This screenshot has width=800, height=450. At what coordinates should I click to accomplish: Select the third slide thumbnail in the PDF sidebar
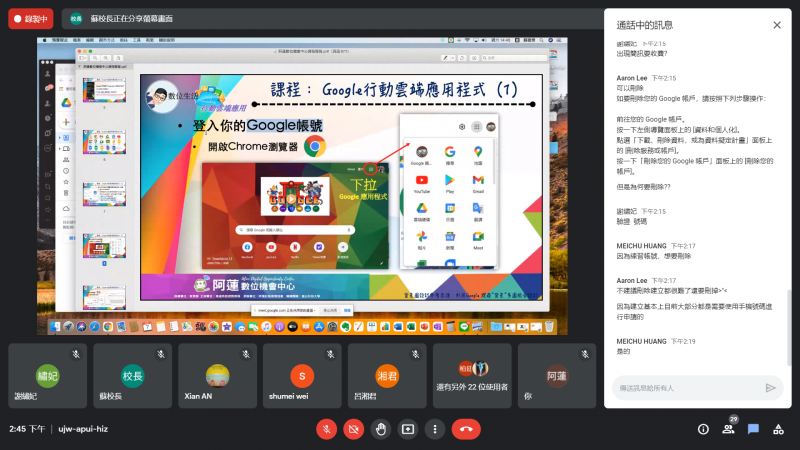click(104, 194)
